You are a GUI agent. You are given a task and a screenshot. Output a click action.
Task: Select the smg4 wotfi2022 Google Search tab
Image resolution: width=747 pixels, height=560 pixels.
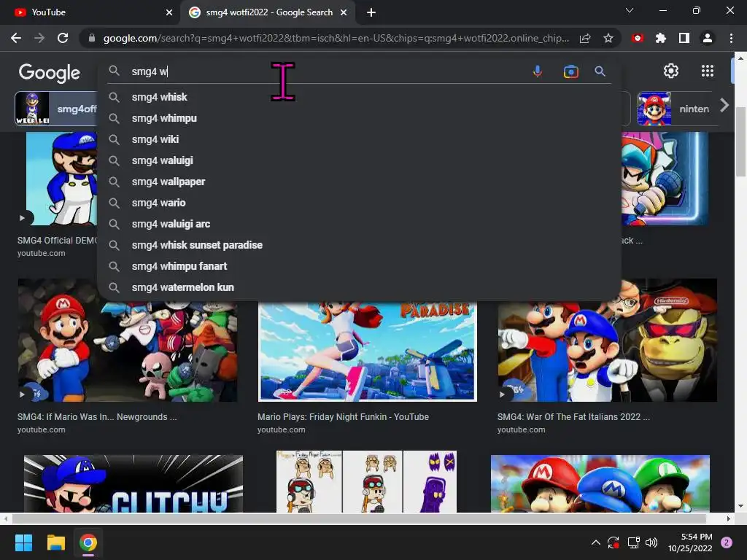pyautogui.click(x=267, y=12)
